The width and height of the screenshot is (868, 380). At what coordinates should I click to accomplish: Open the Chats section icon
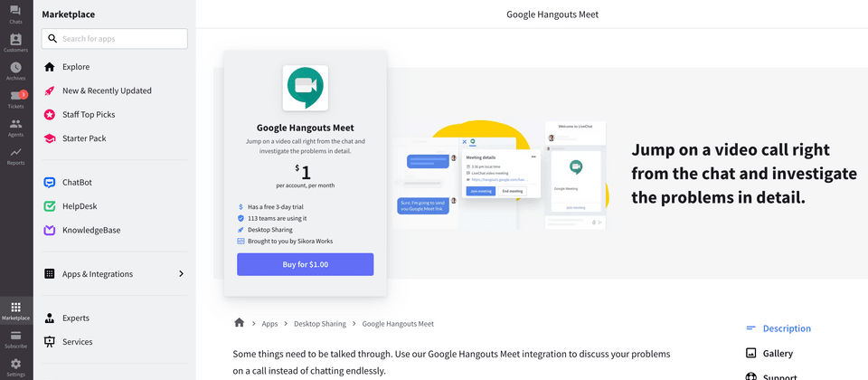tap(15, 11)
